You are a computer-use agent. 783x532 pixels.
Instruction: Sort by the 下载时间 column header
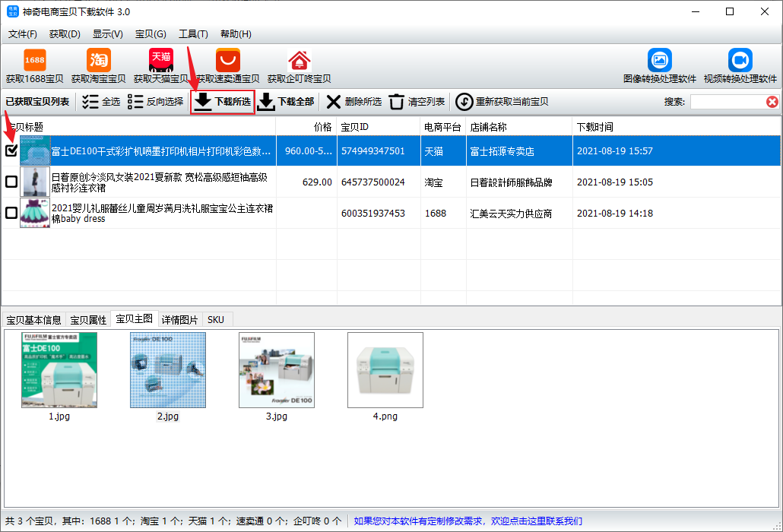point(677,127)
